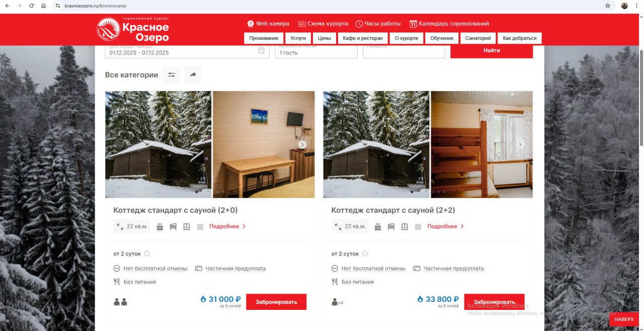The image size is (644, 331).
Task: Open the Проживание menu item
Action: 264,38
